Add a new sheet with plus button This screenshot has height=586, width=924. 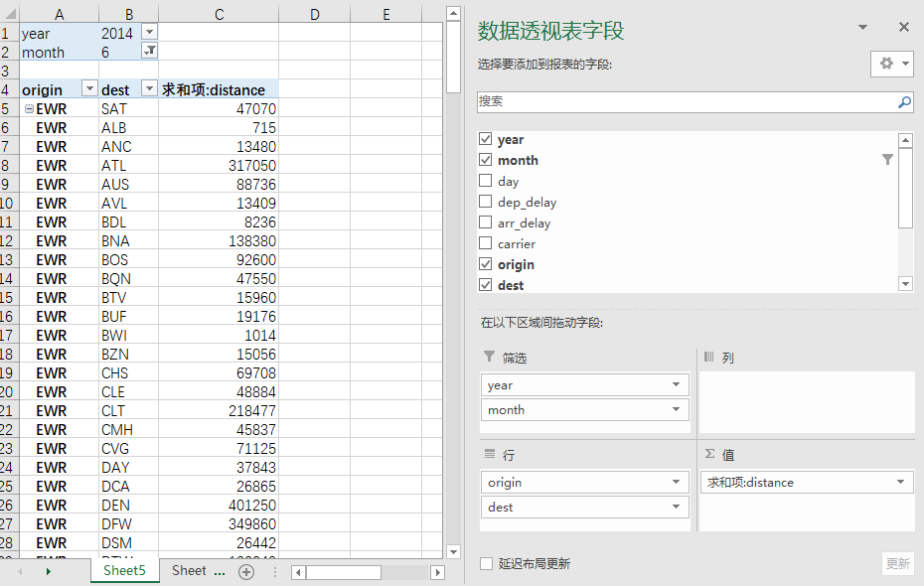pos(246,571)
